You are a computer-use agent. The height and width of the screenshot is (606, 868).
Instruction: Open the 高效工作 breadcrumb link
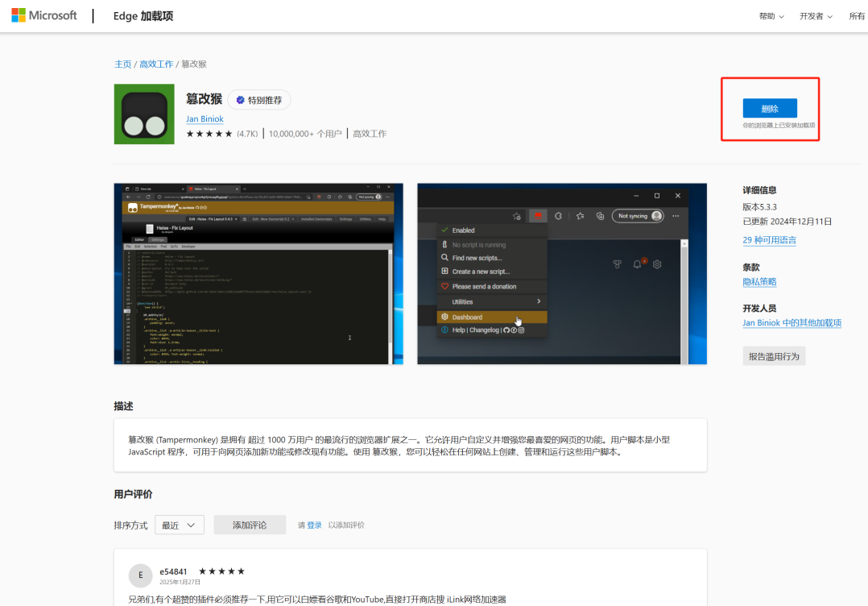click(156, 64)
